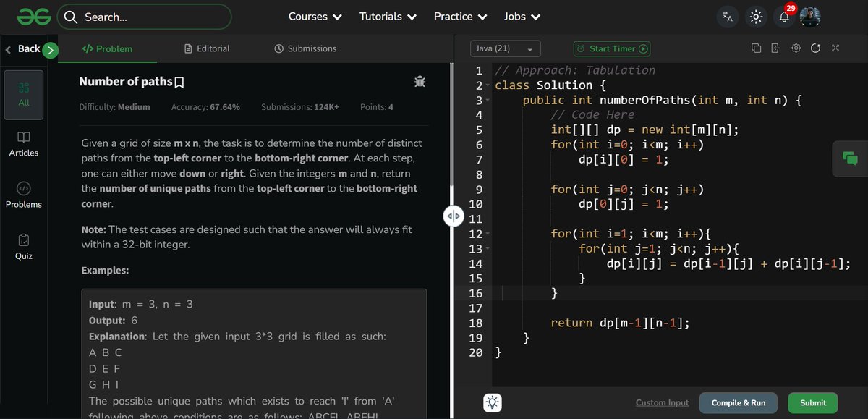868x419 pixels.
Task: Submit the solution
Action: [812, 402]
